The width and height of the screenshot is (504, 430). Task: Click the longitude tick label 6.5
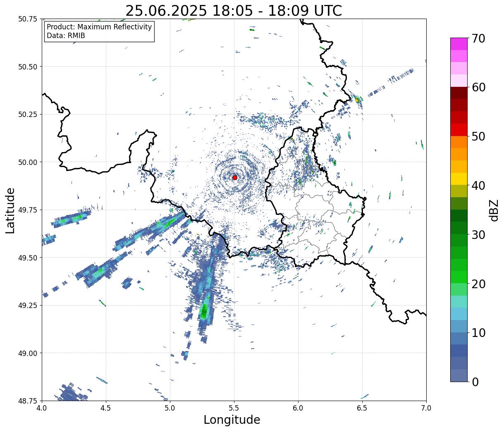tap(362, 408)
